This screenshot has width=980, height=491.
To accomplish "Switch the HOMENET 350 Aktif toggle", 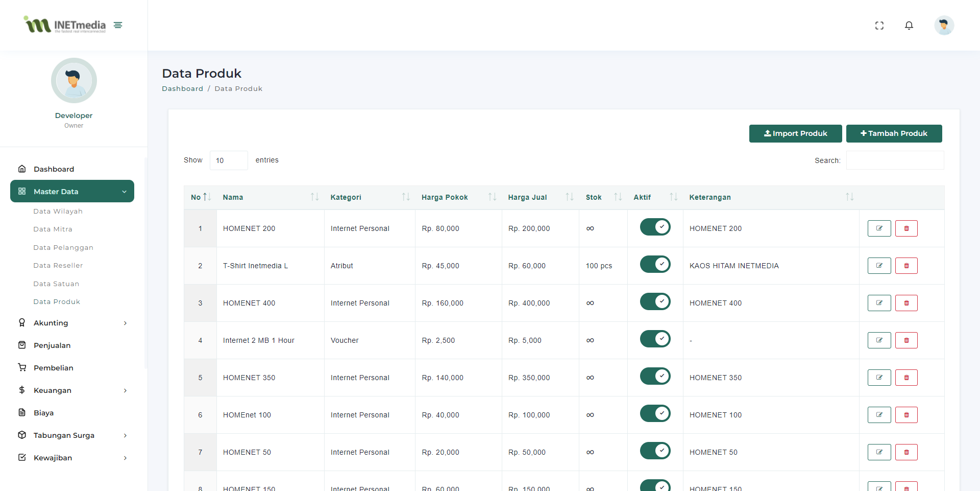I will click(655, 376).
